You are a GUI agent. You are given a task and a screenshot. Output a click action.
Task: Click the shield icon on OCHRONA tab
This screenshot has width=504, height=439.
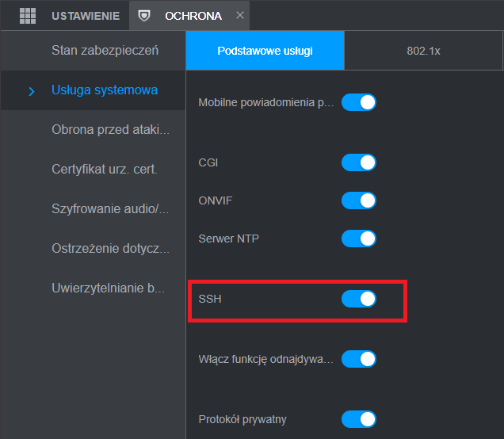pyautogui.click(x=143, y=16)
